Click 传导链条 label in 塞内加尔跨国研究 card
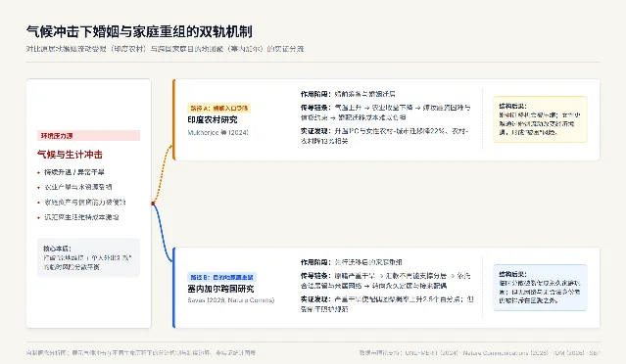Image resolution: width=626 pixels, height=364 pixels. coord(315,276)
